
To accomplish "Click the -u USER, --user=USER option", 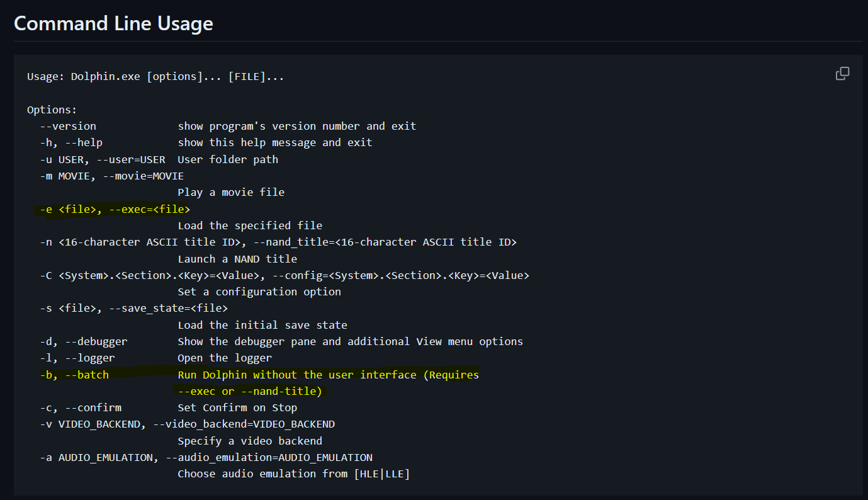I will 103,159.
